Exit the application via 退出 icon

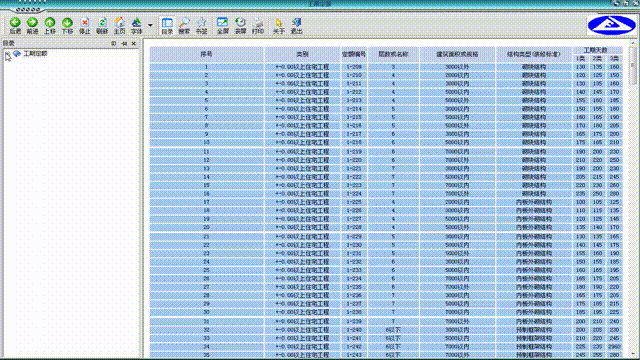coord(296,25)
